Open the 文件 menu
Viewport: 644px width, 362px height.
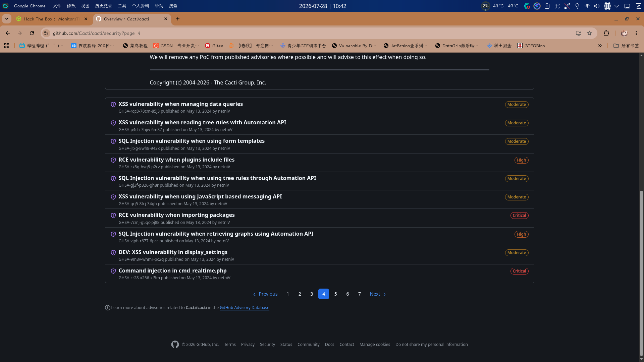[57, 6]
